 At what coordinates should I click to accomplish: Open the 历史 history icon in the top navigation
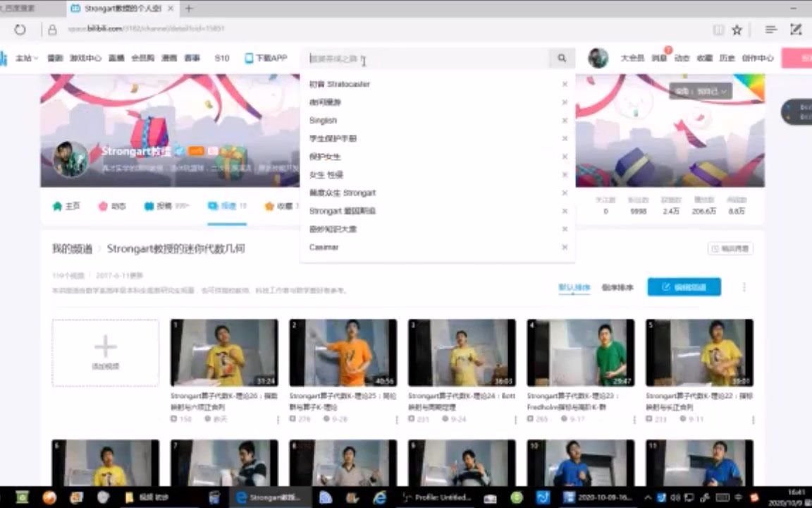[x=729, y=59]
